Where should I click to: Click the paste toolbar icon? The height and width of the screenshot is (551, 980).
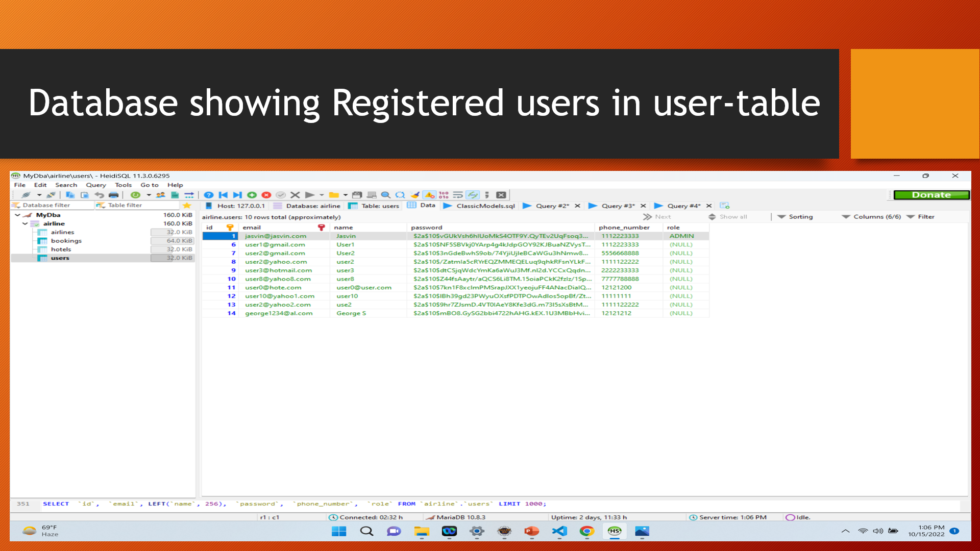coord(85,195)
